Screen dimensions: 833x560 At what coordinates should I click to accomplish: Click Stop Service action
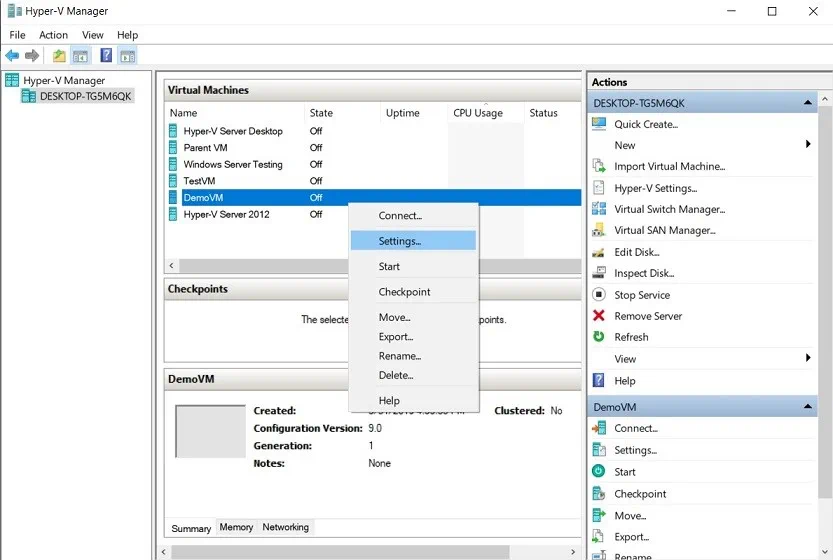[641, 295]
